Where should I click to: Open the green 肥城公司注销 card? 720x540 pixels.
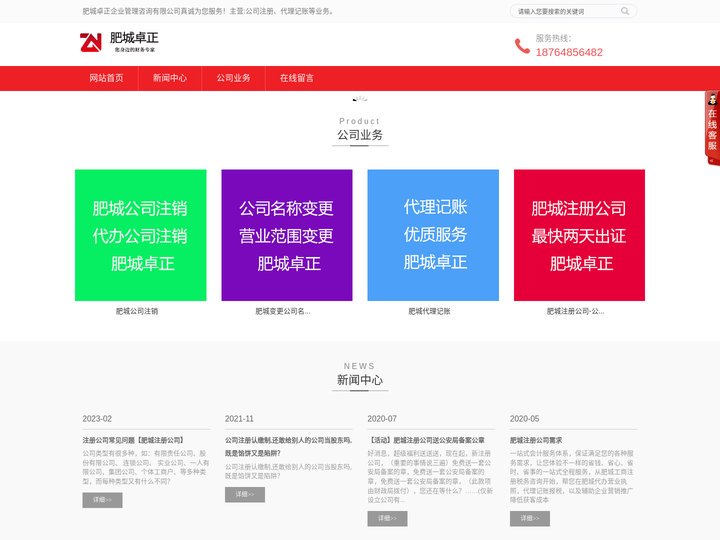click(141, 235)
